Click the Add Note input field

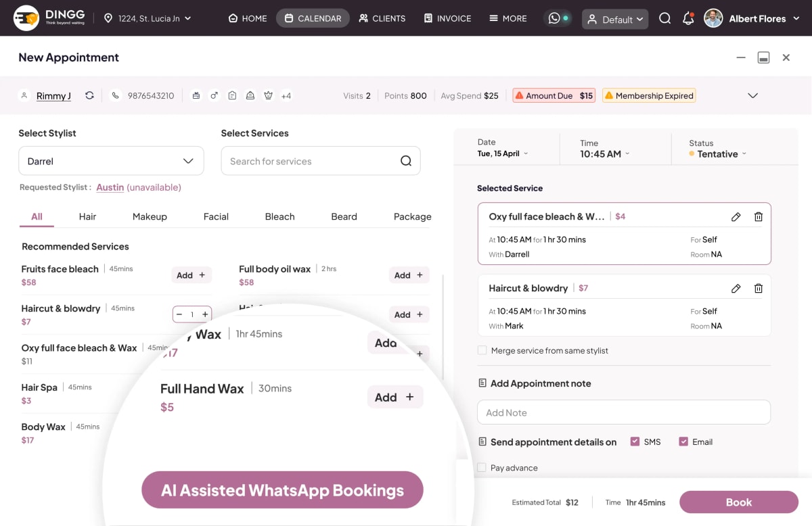point(624,412)
